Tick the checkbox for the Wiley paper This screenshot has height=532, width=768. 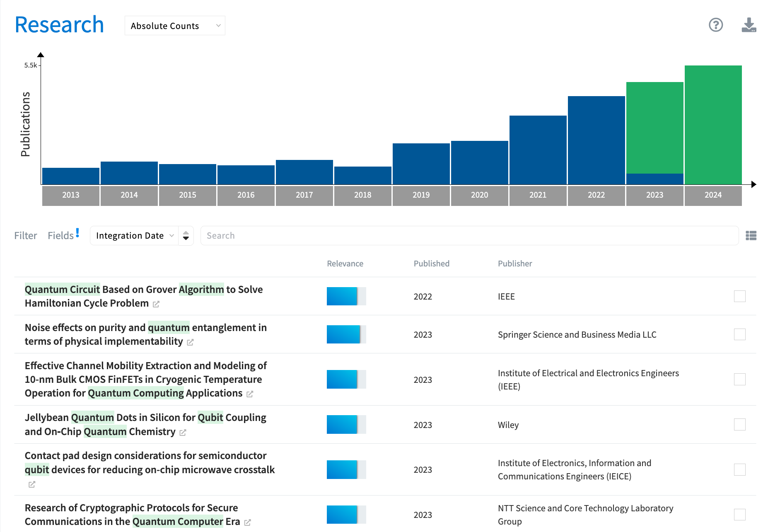coord(739,425)
